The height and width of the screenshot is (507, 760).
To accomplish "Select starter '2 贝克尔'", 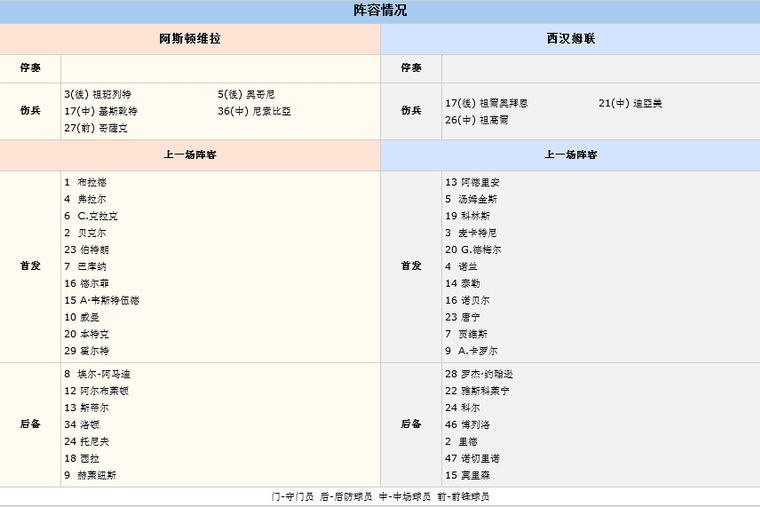I will [x=85, y=233].
